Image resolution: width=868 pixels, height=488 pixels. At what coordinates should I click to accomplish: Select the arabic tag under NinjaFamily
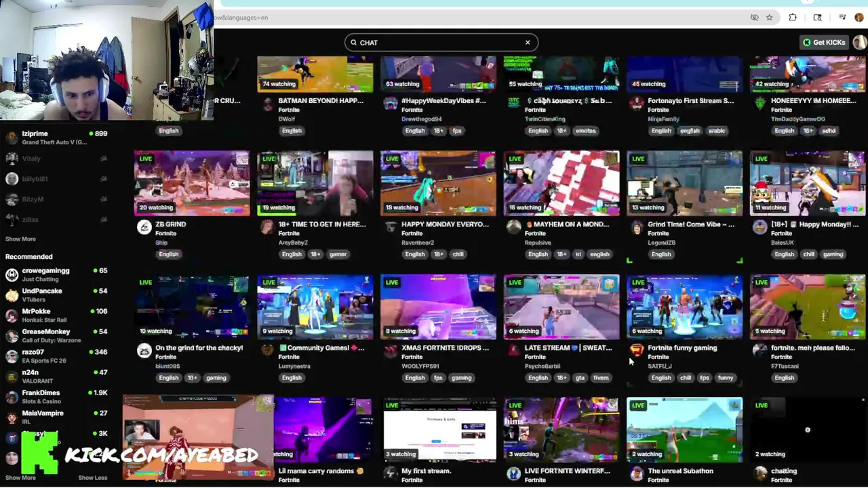(x=717, y=131)
